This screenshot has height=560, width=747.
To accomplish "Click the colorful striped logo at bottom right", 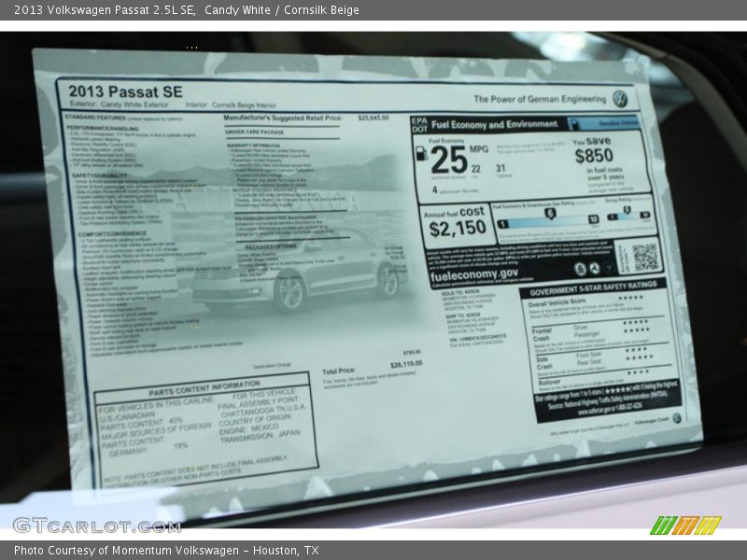I will [x=684, y=525].
